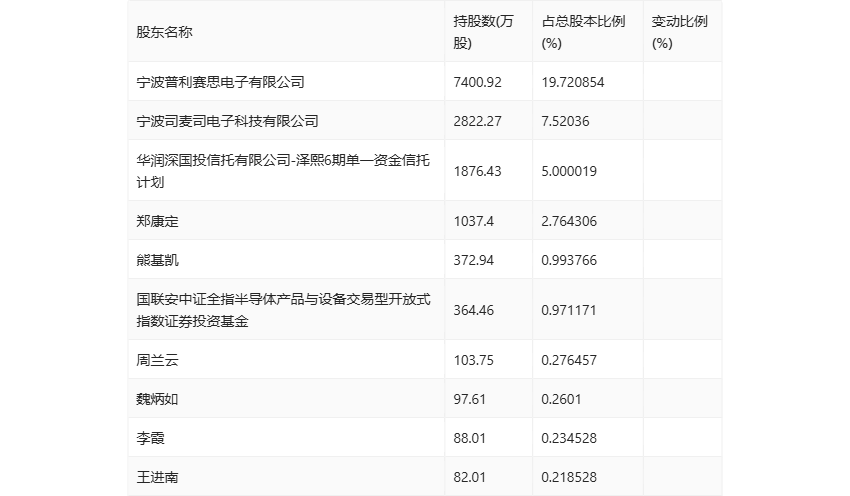Select the 372.94 shares value

pyautogui.click(x=473, y=260)
